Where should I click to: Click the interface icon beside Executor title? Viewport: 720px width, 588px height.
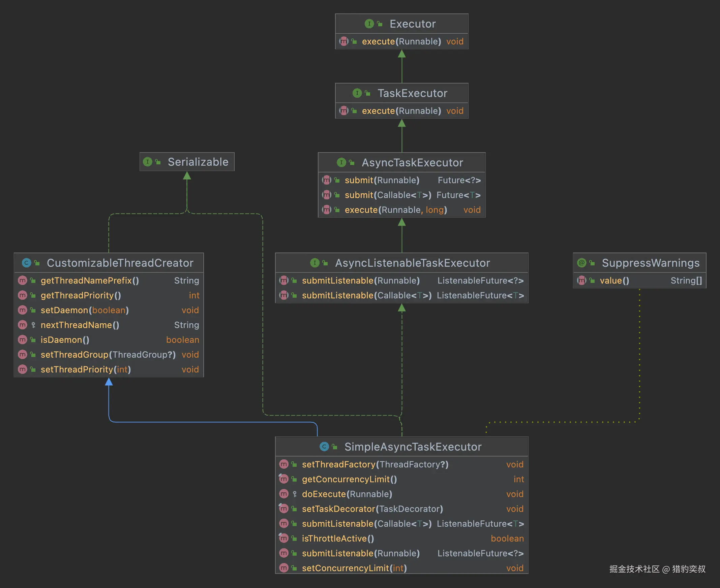pos(369,24)
